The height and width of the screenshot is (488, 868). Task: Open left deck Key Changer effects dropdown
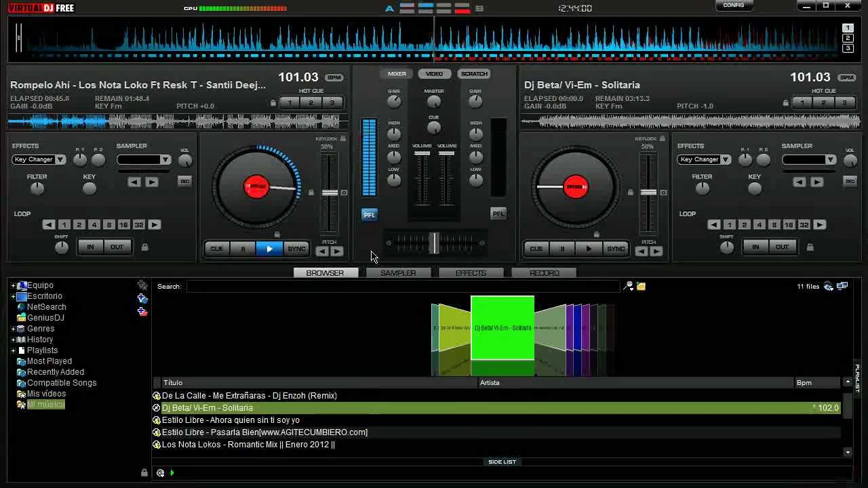60,160
